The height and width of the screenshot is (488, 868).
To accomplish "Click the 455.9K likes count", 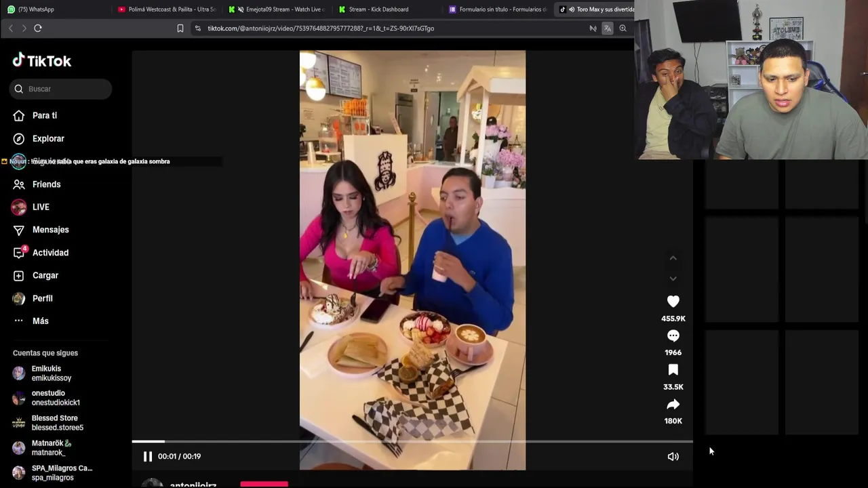I will pyautogui.click(x=673, y=319).
